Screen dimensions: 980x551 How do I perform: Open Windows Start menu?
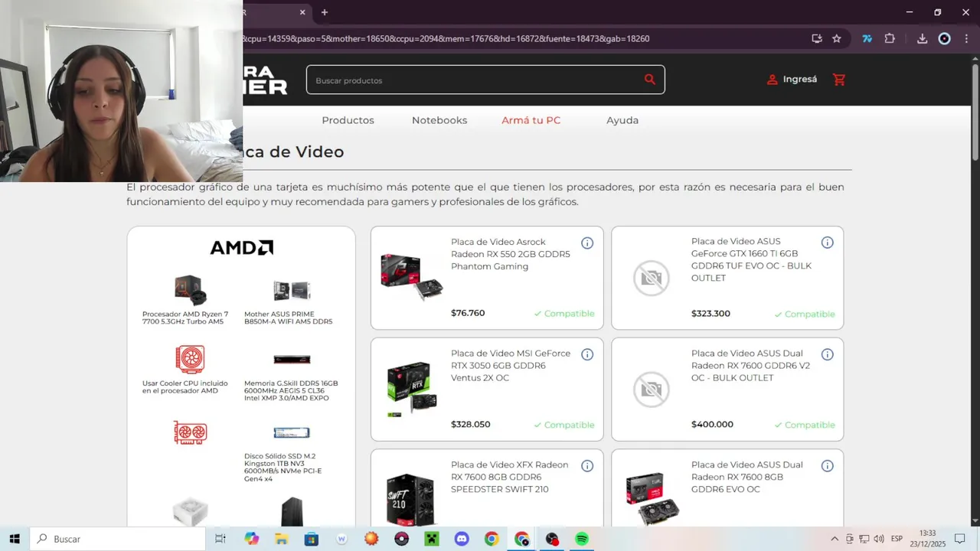[x=15, y=539]
